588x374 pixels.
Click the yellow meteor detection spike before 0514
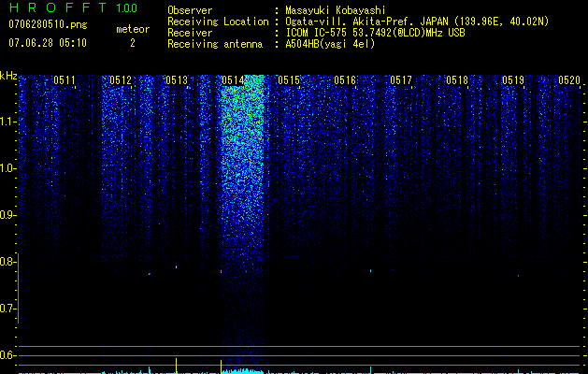tap(221, 367)
